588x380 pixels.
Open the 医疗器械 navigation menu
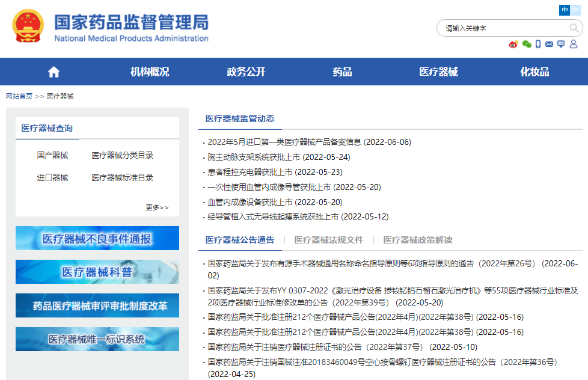click(438, 72)
